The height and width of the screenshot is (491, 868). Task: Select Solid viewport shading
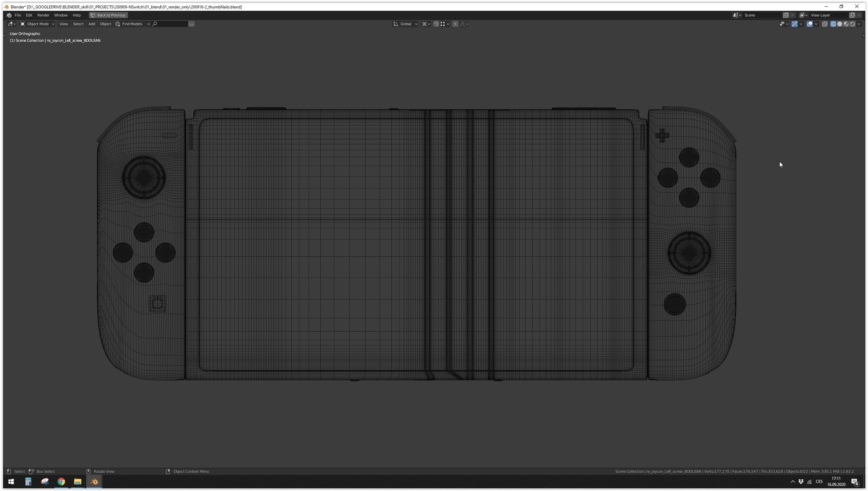(840, 24)
